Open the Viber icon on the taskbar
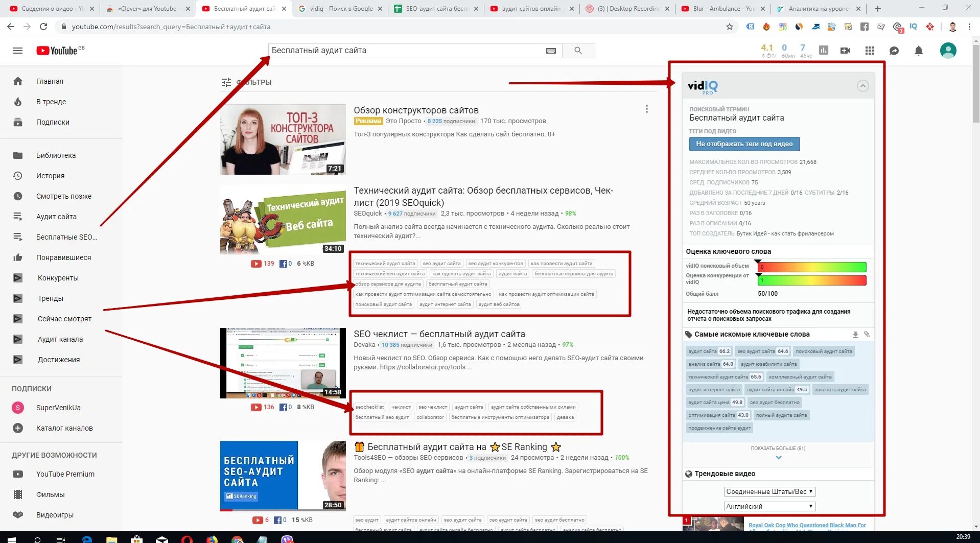This screenshot has height=543, width=980. pos(288,539)
